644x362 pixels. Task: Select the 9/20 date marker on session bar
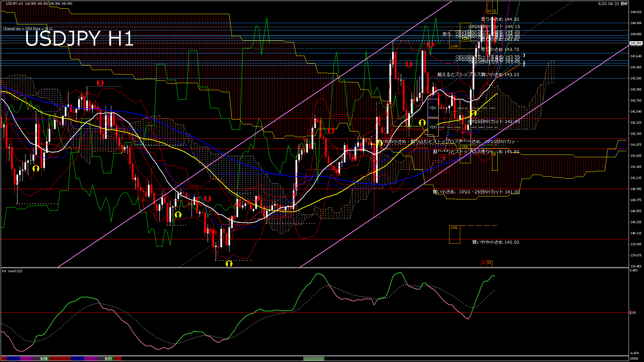pyautogui.click(x=44, y=359)
